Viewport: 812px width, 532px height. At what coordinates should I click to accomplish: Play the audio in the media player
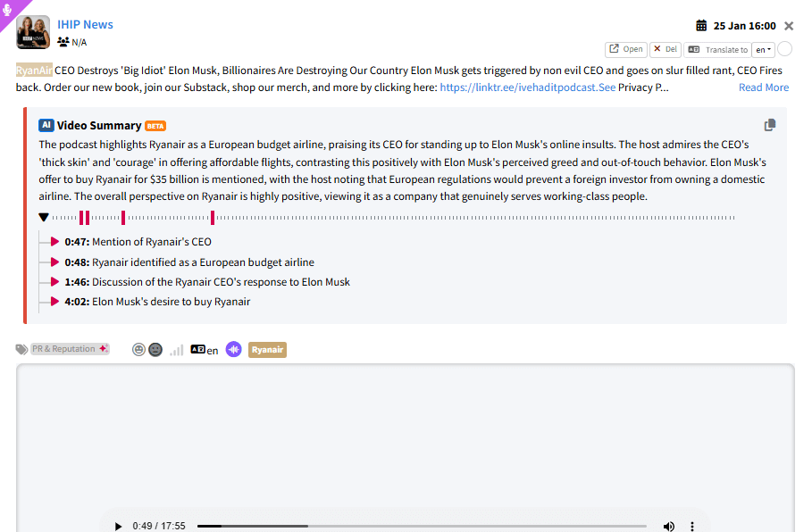[x=118, y=527]
